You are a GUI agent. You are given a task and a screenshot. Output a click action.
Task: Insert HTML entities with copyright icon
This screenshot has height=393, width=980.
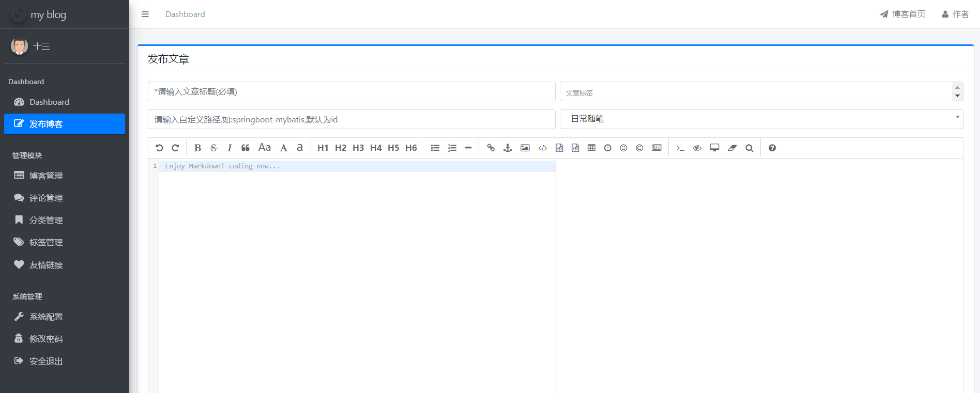[x=640, y=148]
